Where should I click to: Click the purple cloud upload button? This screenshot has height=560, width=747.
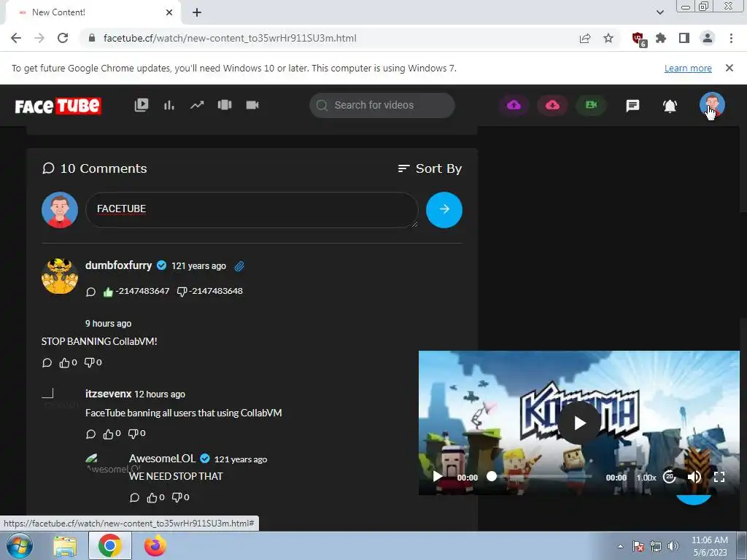(x=514, y=105)
